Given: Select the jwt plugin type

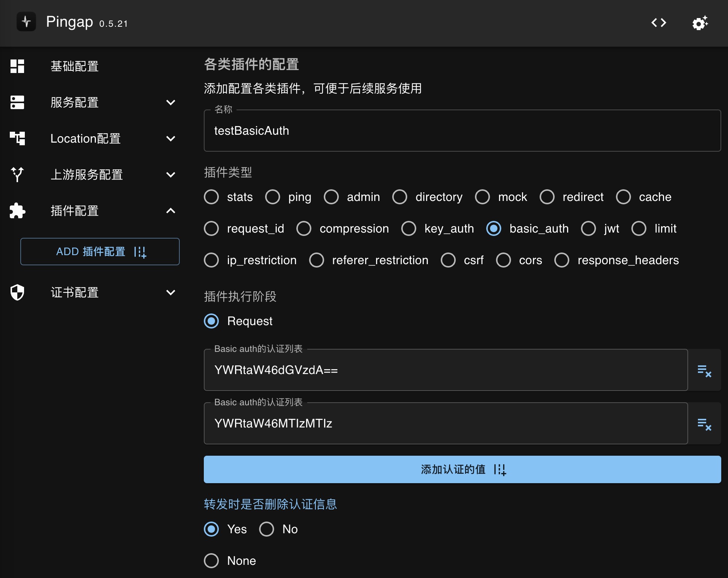Looking at the screenshot, I should pos(588,228).
